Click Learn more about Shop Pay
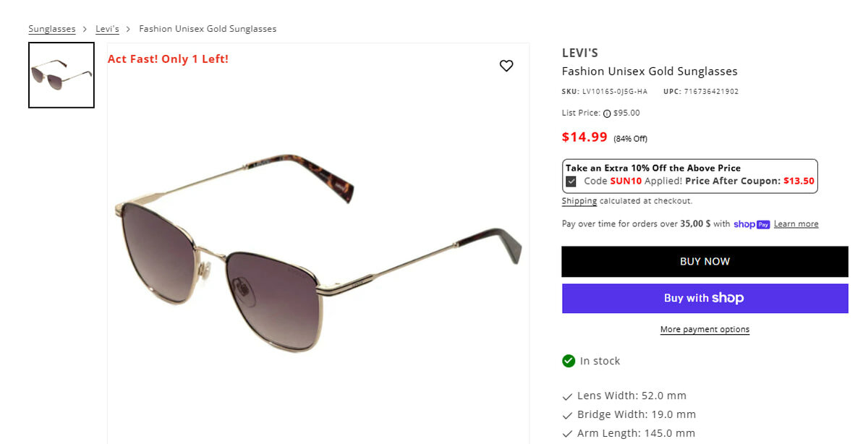This screenshot has height=444, width=868. 796,224
